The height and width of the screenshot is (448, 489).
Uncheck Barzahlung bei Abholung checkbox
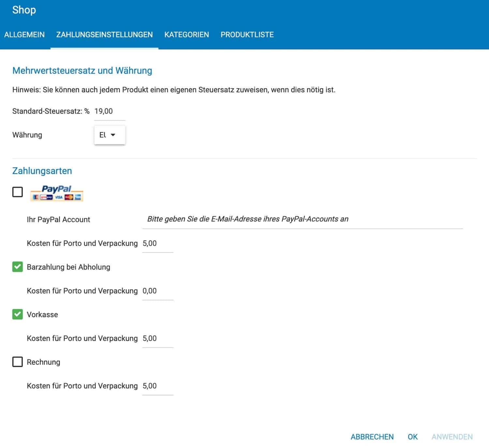tap(18, 267)
